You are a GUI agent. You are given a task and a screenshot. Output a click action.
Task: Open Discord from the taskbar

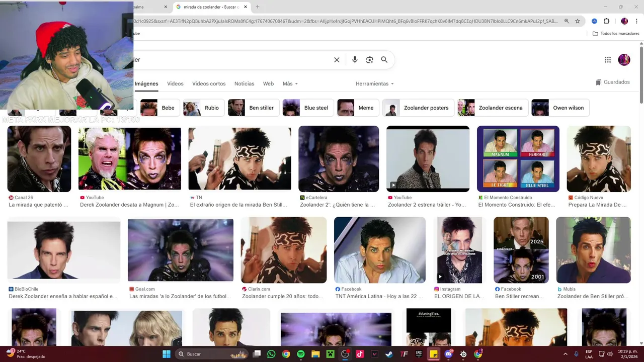click(x=448, y=354)
